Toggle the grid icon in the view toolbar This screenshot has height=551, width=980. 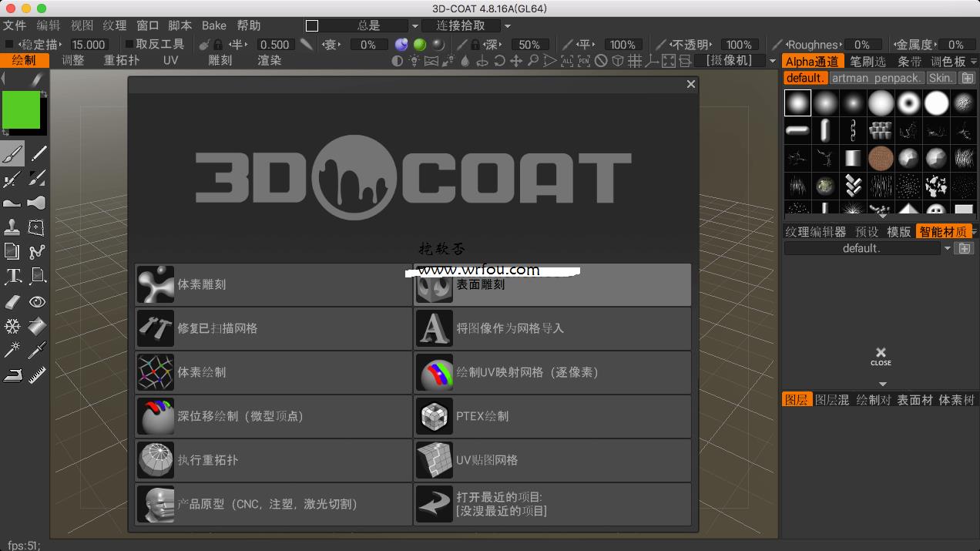click(635, 60)
